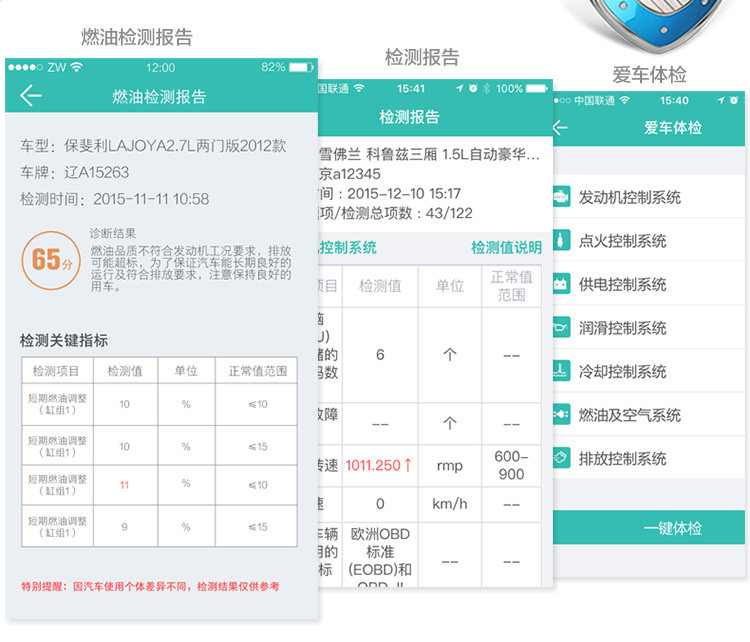
Task: Tap the 6 fault code count value
Action: 380,354
